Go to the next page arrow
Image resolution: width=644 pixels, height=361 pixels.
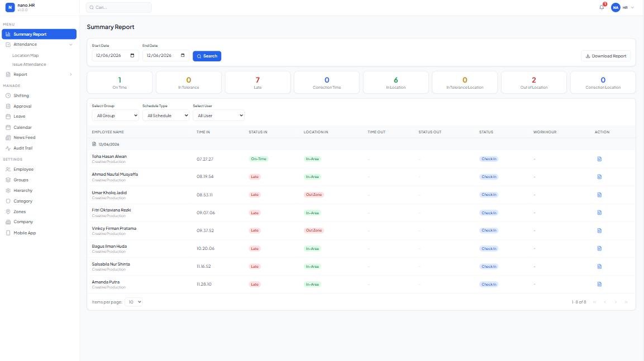click(x=616, y=302)
